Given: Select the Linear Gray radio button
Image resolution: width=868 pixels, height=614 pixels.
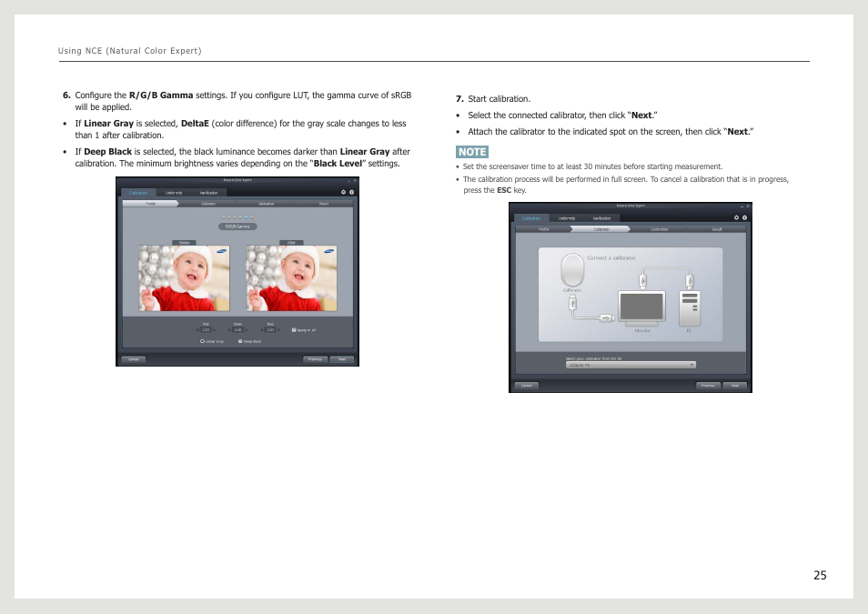Looking at the screenshot, I should click(202, 341).
